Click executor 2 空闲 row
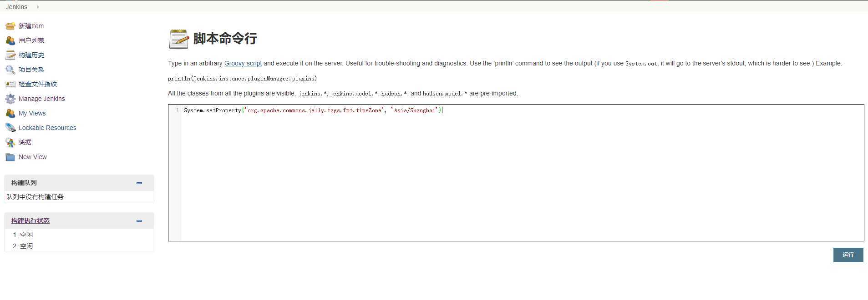This screenshot has height=300, width=868. (79, 246)
